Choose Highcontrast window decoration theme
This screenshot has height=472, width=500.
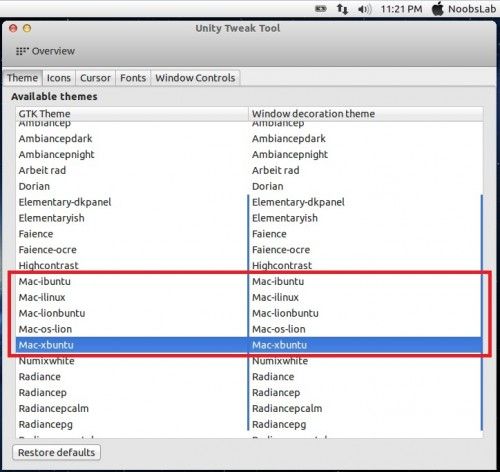pos(366,265)
